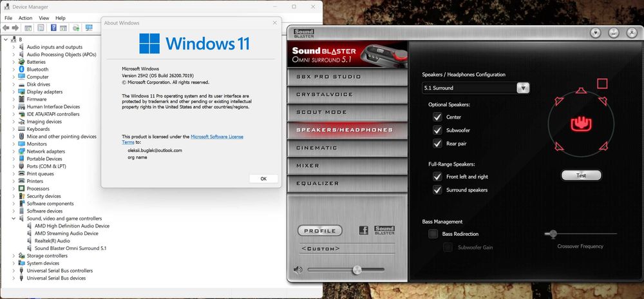Click the round down-arrow button in Sound Blaster title bar
644x299 pixels.
(x=596, y=34)
